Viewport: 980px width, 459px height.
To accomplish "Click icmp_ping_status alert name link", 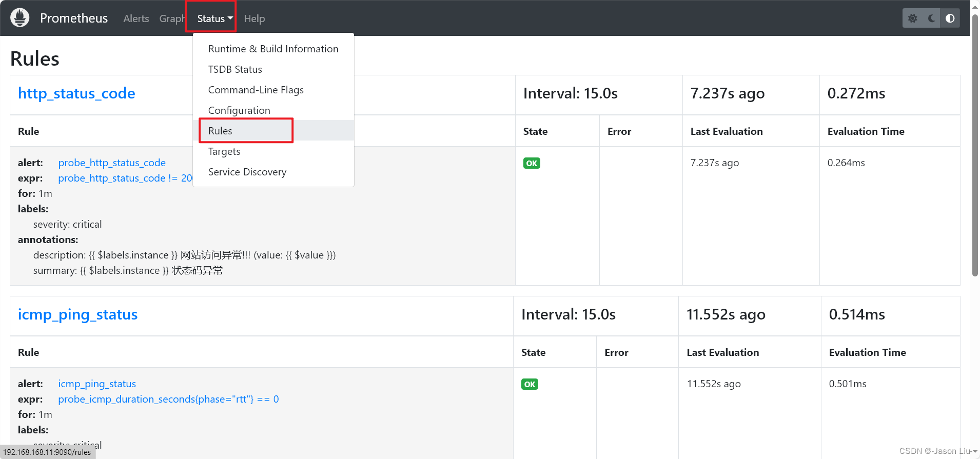I will pos(97,384).
